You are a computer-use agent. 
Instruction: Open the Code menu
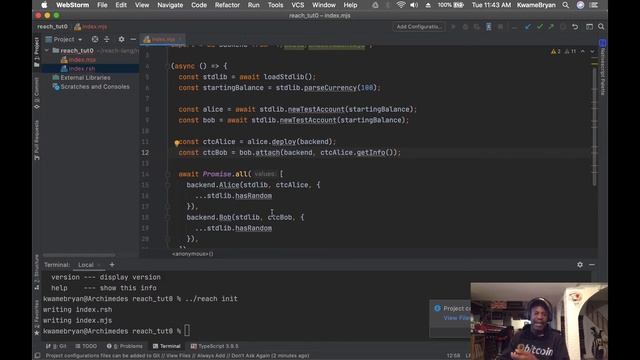[199, 5]
